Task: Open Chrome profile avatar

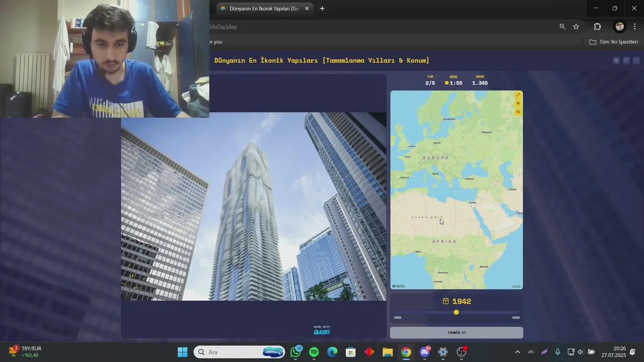Action: pyautogui.click(x=620, y=27)
